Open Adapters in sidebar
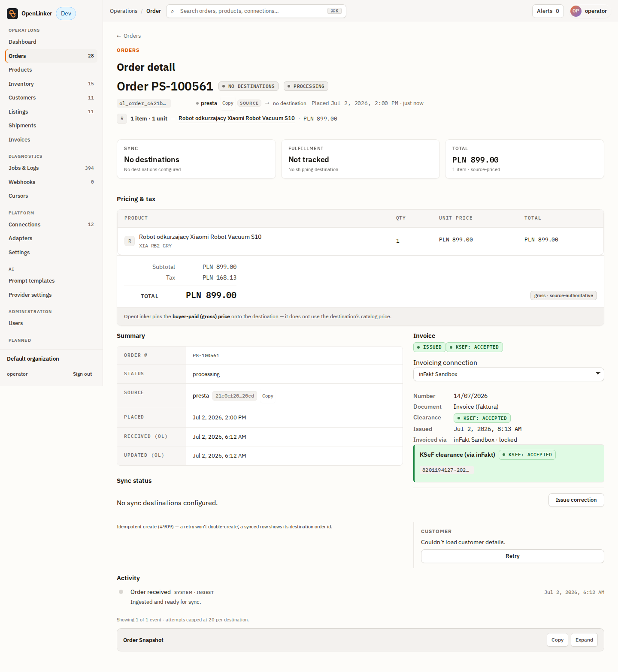Viewport: 618px width, 672px height. point(51,238)
